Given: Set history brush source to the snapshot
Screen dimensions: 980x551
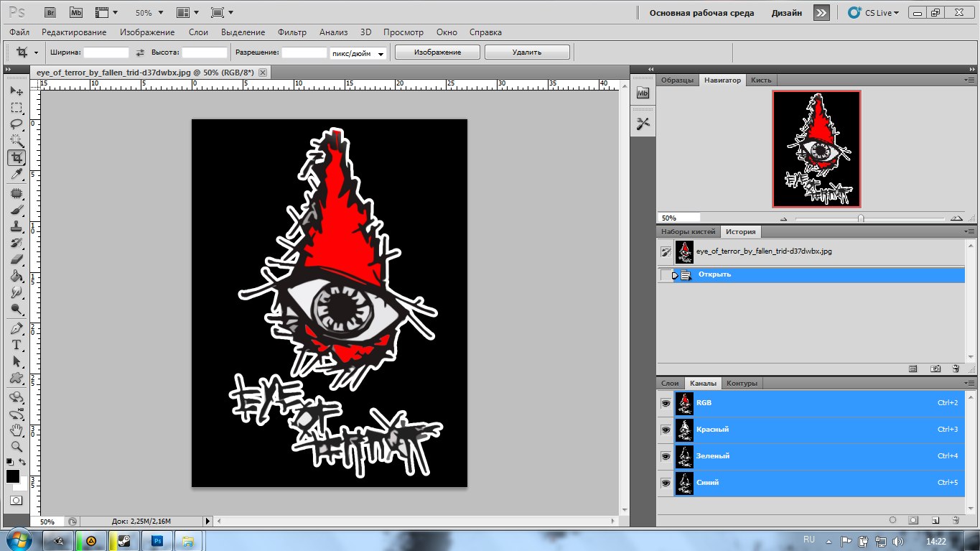Looking at the screenshot, I should coord(666,251).
